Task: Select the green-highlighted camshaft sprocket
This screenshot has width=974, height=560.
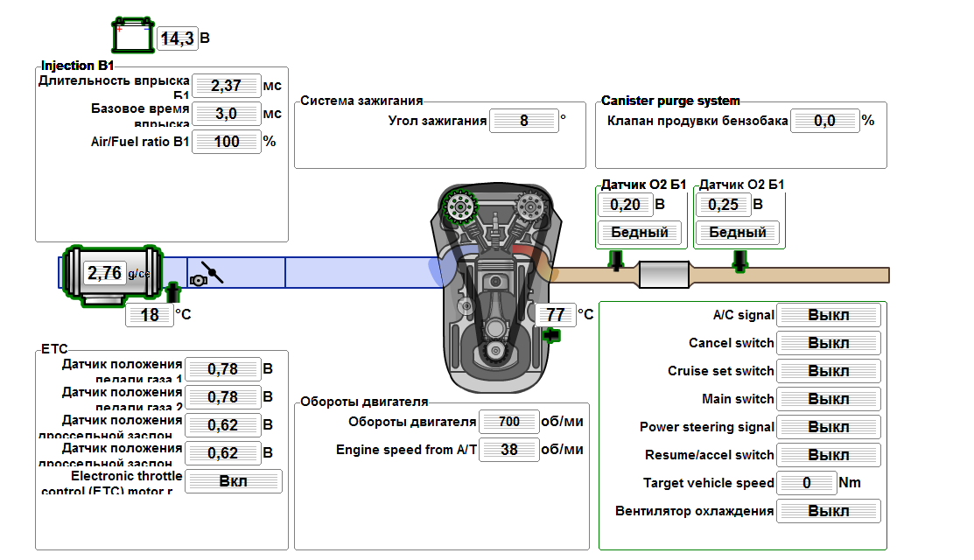Action: click(459, 206)
